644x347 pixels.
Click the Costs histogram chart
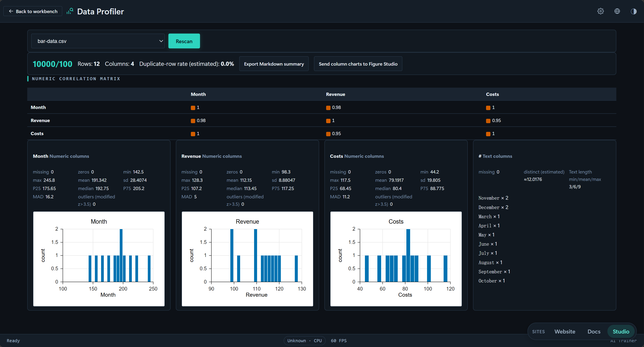[396, 259]
